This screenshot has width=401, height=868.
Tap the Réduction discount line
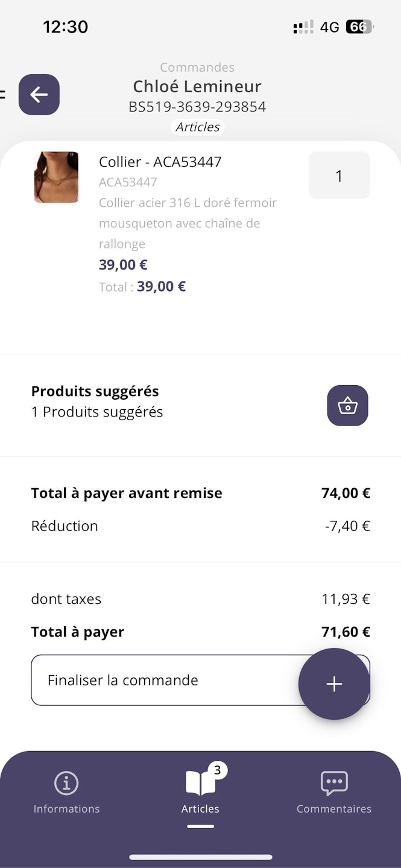(65, 526)
